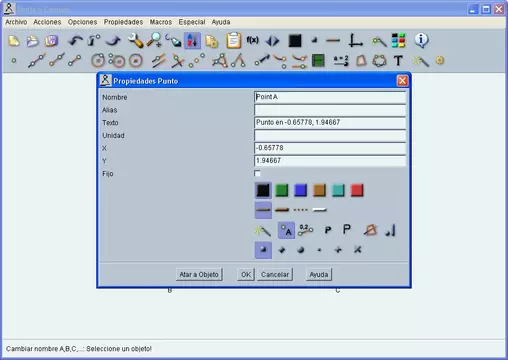Close the Propiedades Punto dialog
The image size is (508, 360).
tap(402, 81)
